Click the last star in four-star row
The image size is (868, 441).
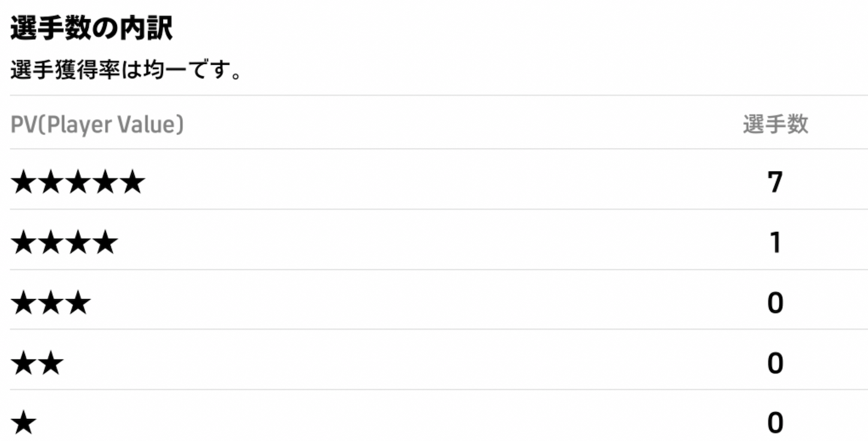[105, 243]
